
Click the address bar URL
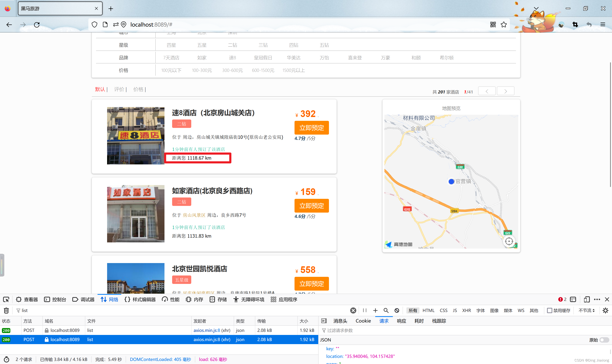151,24
